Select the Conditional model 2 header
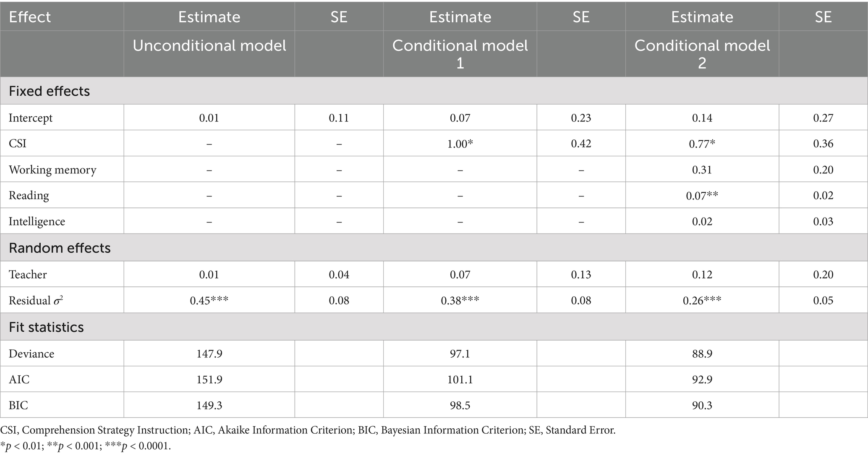868x456 pixels. coord(702,54)
